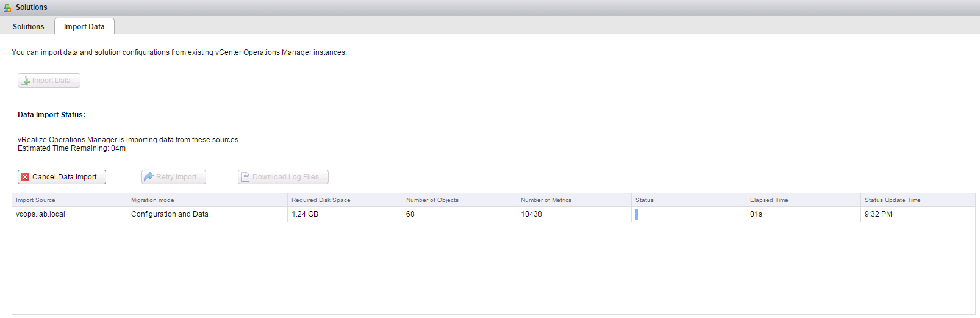
Task: Click the red X cancel icon
Action: (25, 177)
